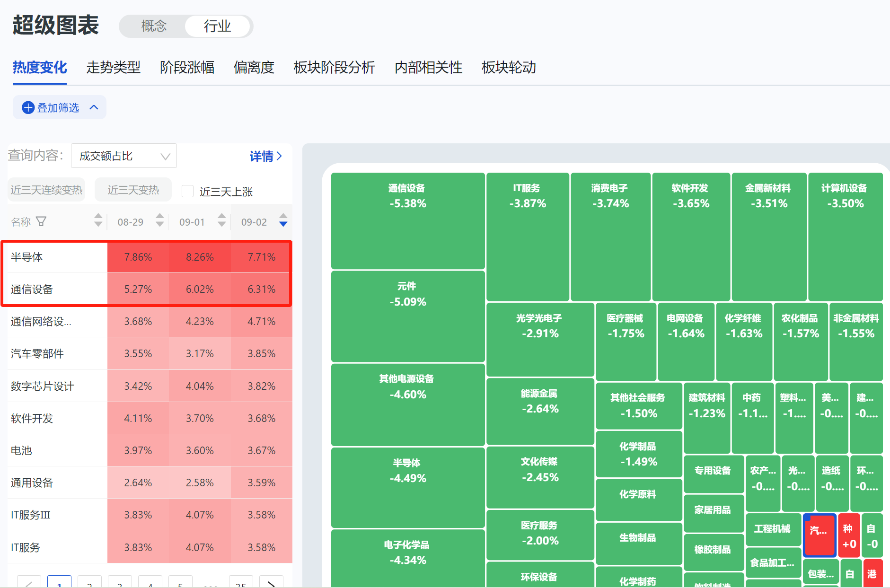Click the 近三天连续变热 button
Image resolution: width=890 pixels, height=588 pixels.
(46, 190)
